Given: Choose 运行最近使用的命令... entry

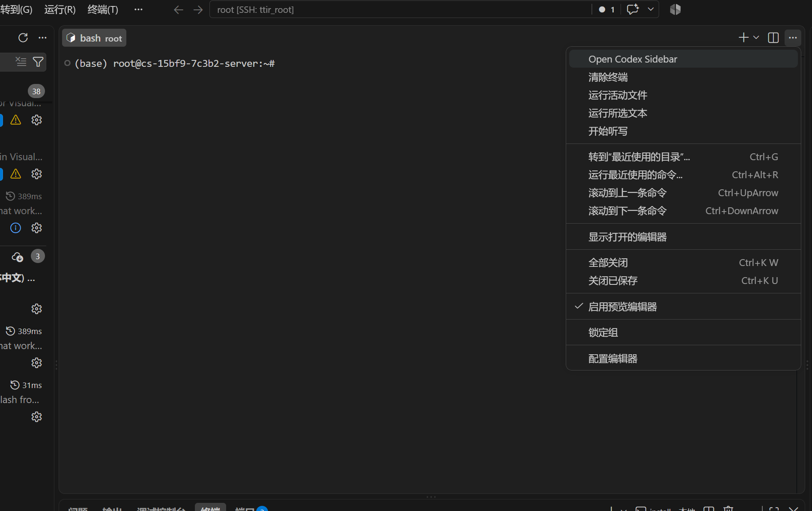Looking at the screenshot, I should (683, 175).
